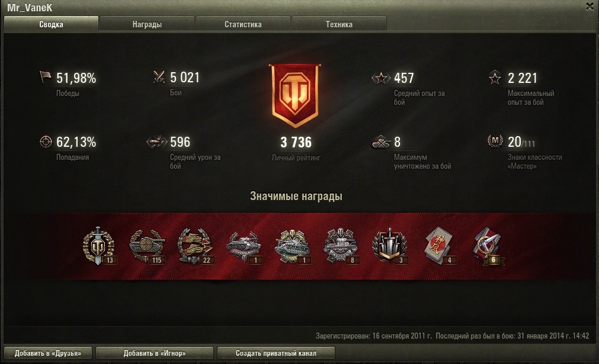Select the three swords medal showing 3
Image resolution: width=599 pixels, height=364 pixels.
click(x=390, y=246)
